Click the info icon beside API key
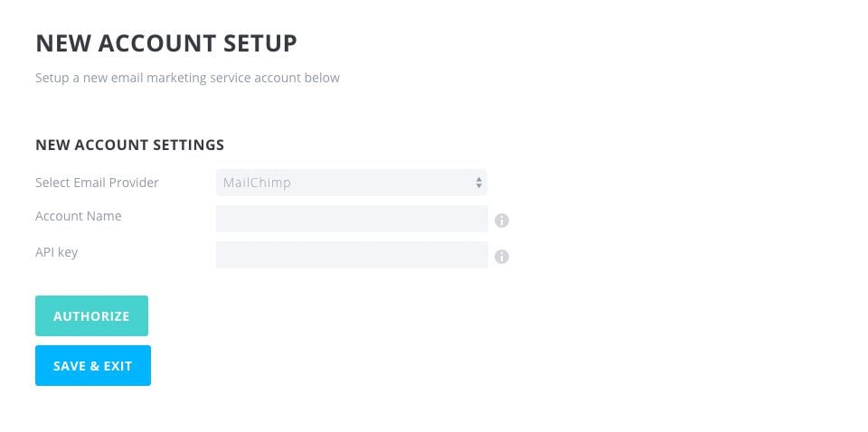This screenshot has height=432, width=868. pos(502,257)
